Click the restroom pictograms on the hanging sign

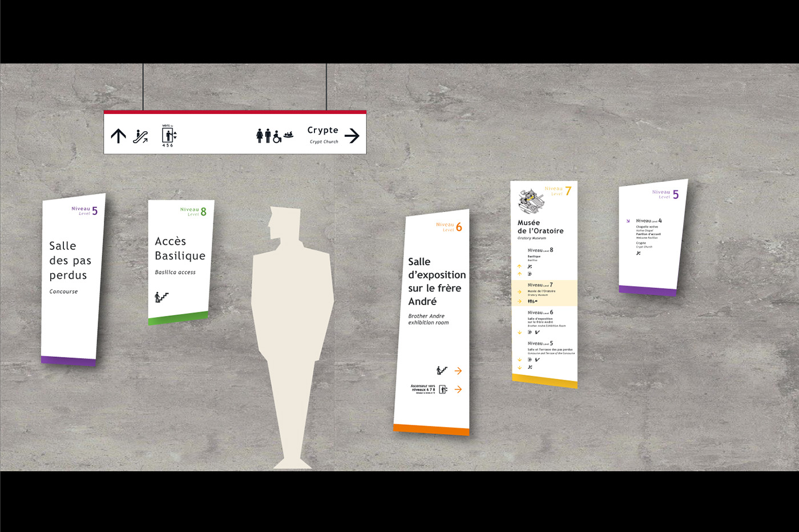coord(264,136)
